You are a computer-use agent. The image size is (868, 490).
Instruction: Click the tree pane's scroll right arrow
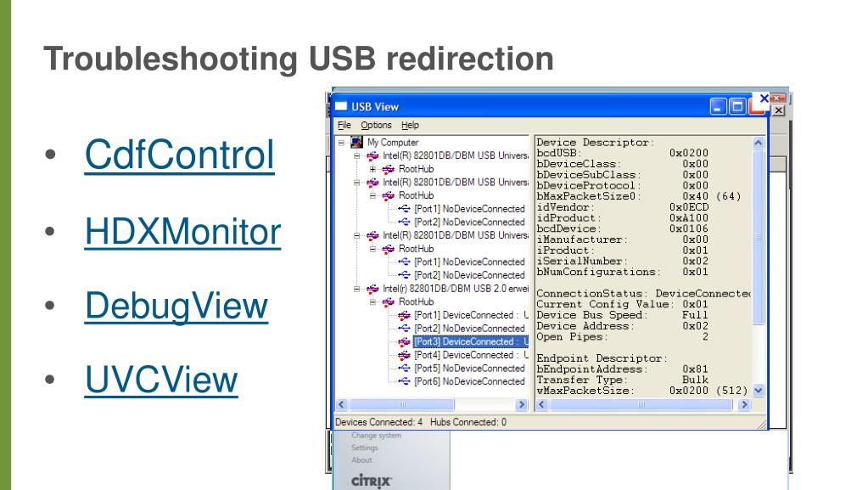(521, 405)
